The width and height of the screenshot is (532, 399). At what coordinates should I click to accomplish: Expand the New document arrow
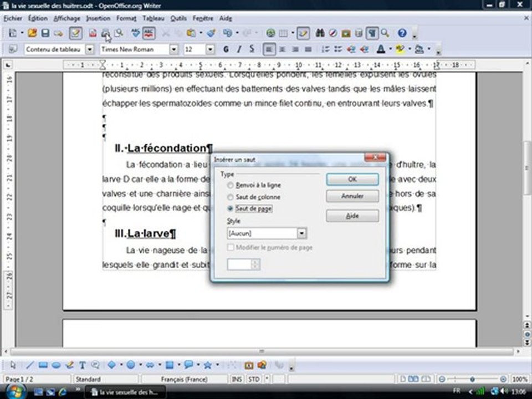click(22, 33)
